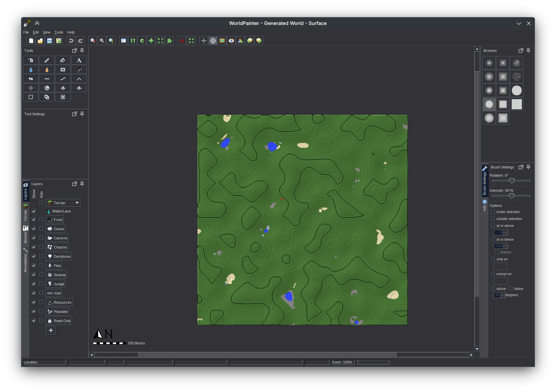
Task: Click the Save world toolbar icon
Action: [50, 41]
